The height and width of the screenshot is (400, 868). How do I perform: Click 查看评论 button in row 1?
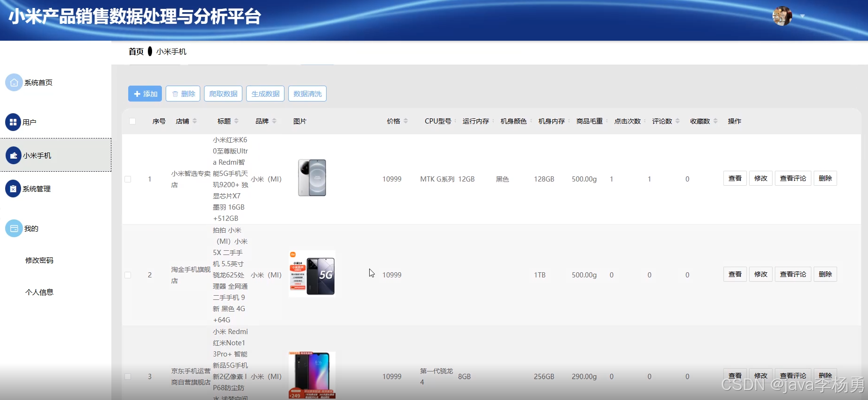(793, 178)
